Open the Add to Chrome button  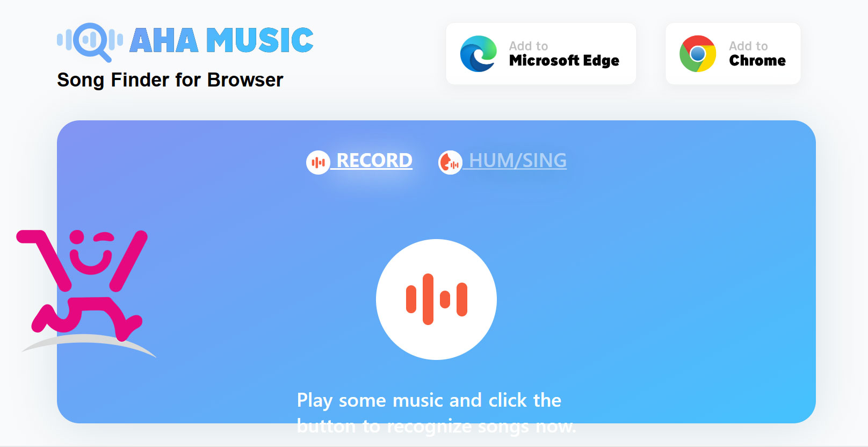733,54
